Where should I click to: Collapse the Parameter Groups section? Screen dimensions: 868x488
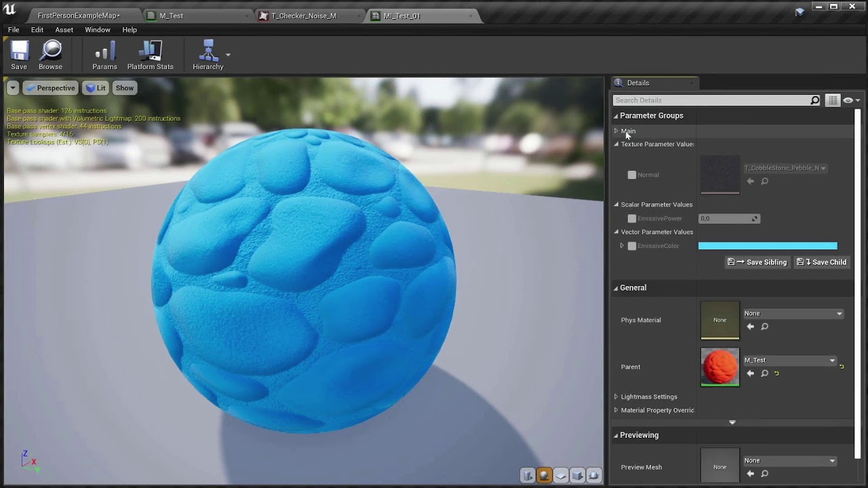616,116
